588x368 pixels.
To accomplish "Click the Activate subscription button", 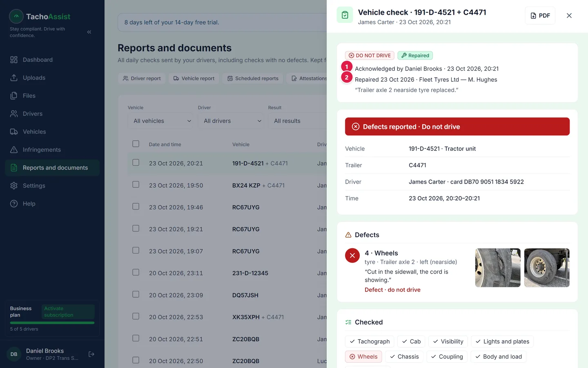I will click(68, 312).
